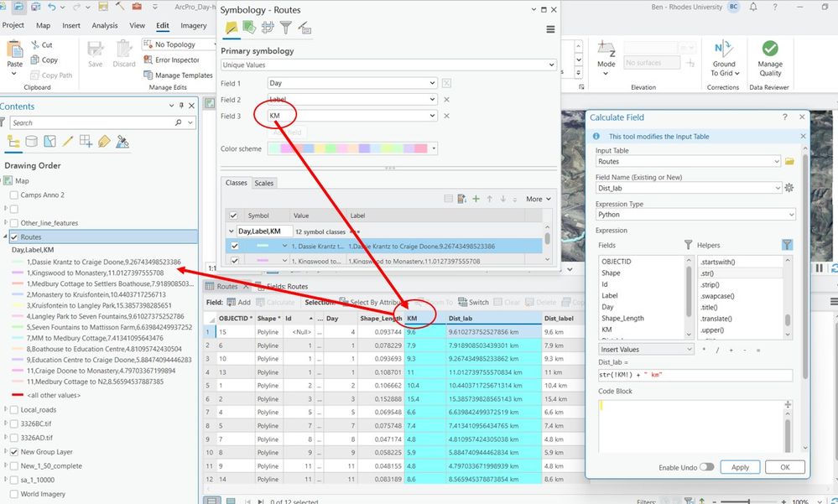Select the Symbol layer drawing icon

[267, 29]
